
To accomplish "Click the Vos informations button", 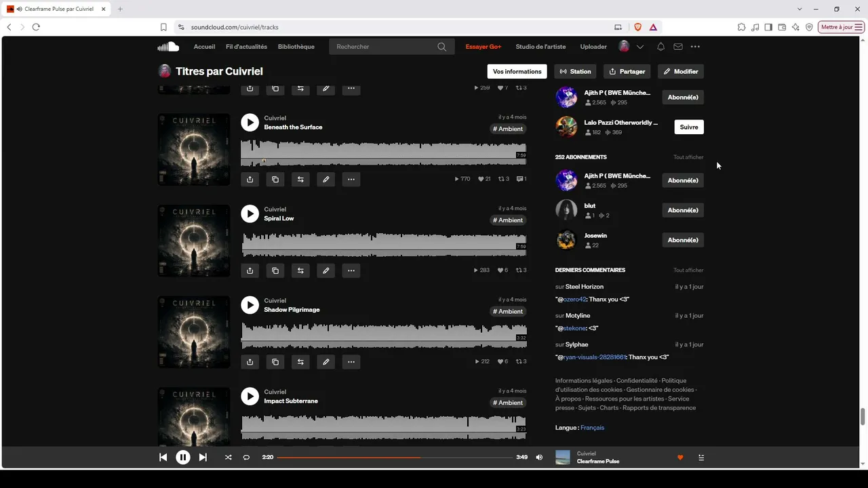I will 517,71.
